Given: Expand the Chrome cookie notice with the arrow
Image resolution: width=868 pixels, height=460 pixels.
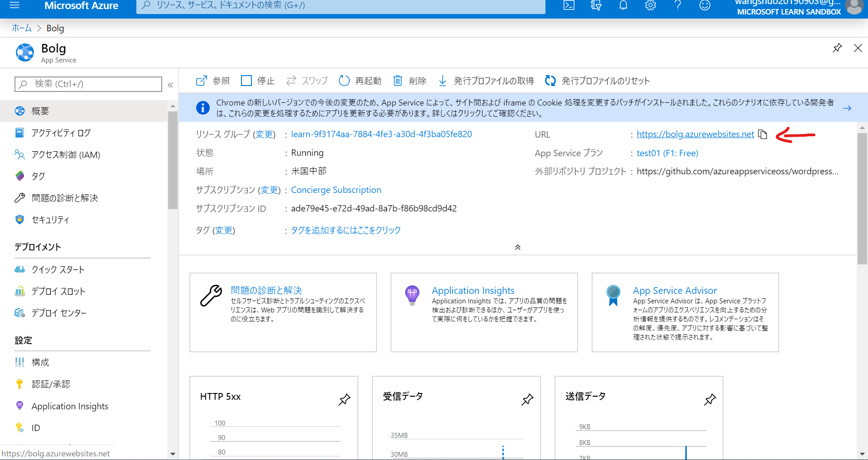Looking at the screenshot, I should click(847, 108).
